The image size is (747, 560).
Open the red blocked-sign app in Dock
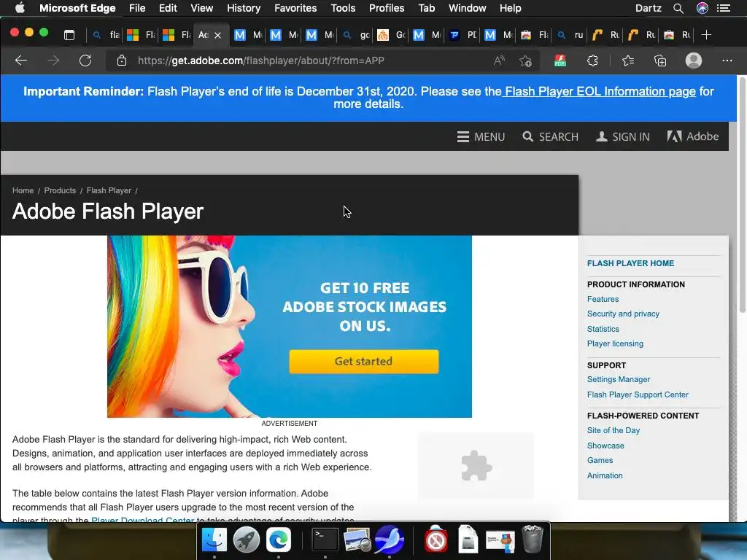(x=436, y=539)
